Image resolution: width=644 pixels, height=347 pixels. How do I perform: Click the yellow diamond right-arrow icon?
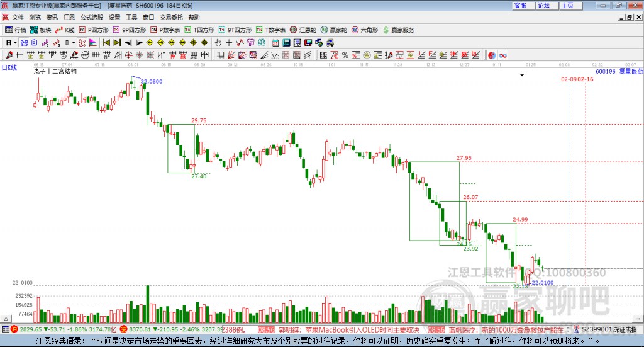coord(160,43)
